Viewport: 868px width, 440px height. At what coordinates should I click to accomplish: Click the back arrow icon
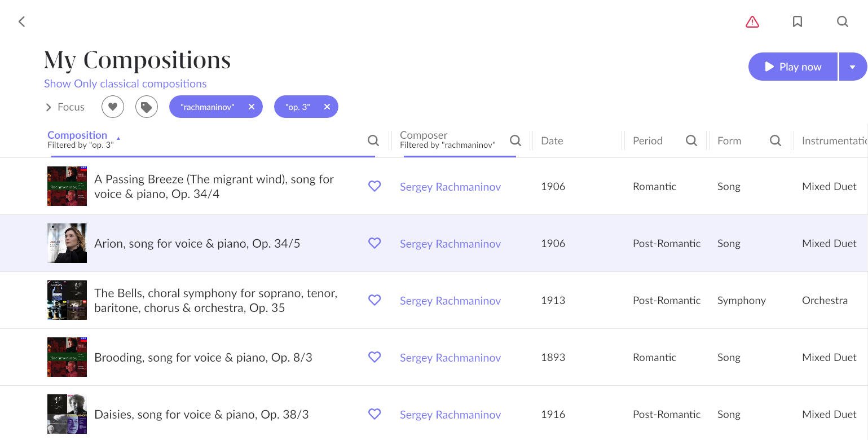tap(21, 21)
